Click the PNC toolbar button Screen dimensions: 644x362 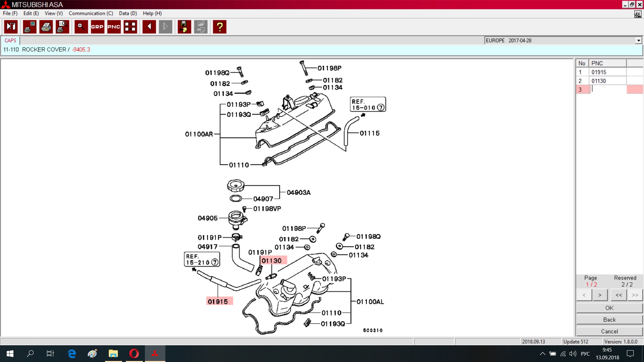[114, 27]
